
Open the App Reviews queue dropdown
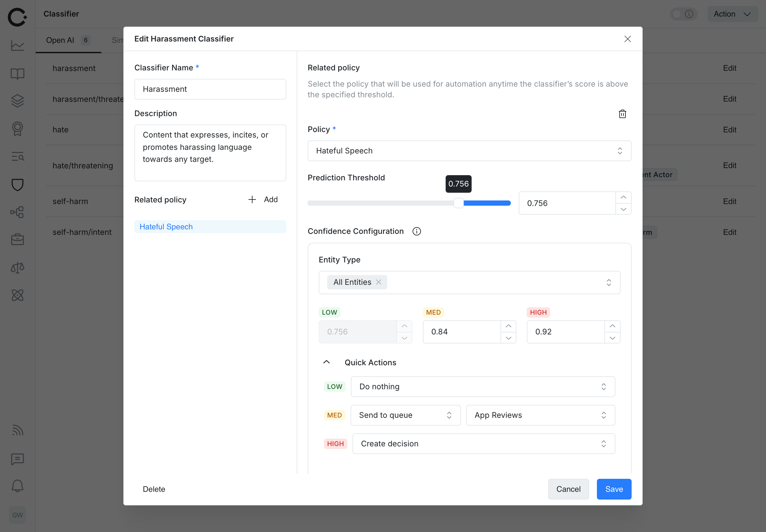[539, 415]
